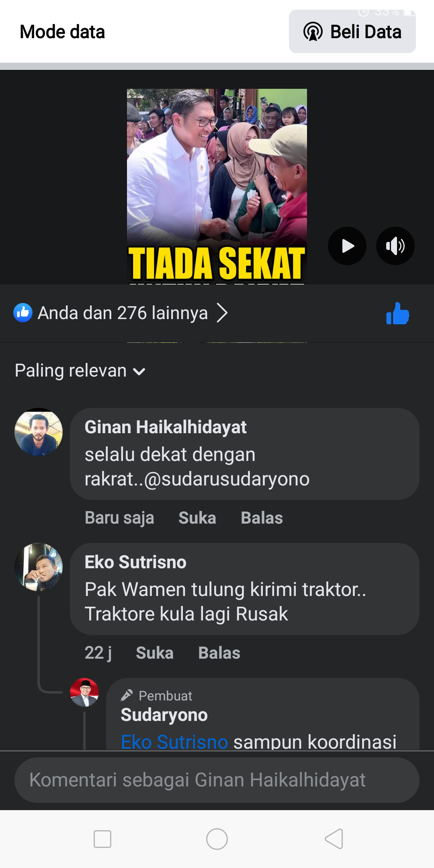The width and height of the screenshot is (434, 868).
Task: Open the TIADA SEKAT video thumbnail
Action: (x=217, y=186)
